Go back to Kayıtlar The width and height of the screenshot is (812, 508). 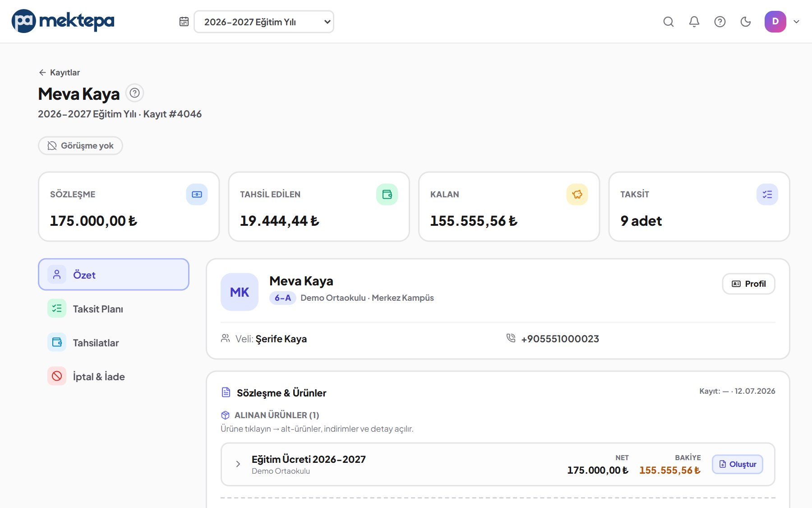point(59,72)
